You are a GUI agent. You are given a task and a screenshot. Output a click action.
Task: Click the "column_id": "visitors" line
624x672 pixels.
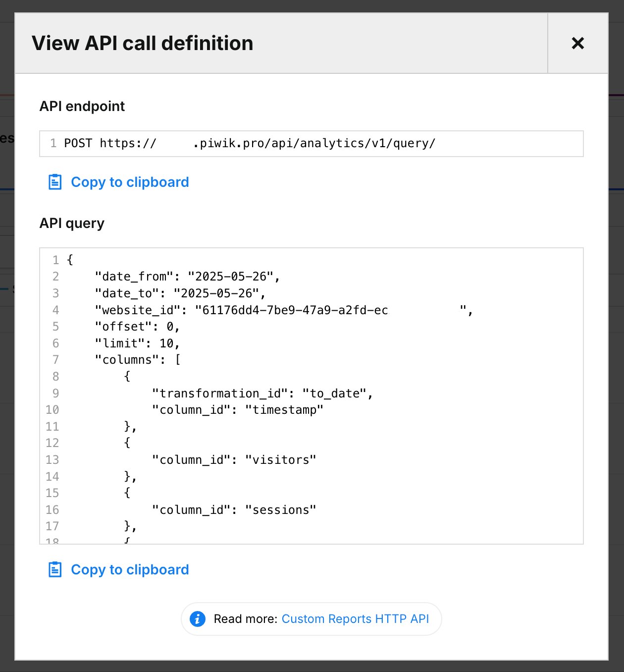point(234,460)
